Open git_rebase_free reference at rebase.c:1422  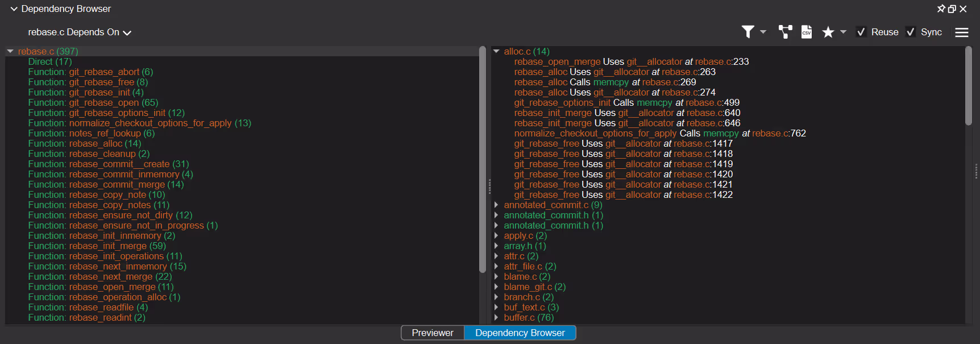coord(624,194)
